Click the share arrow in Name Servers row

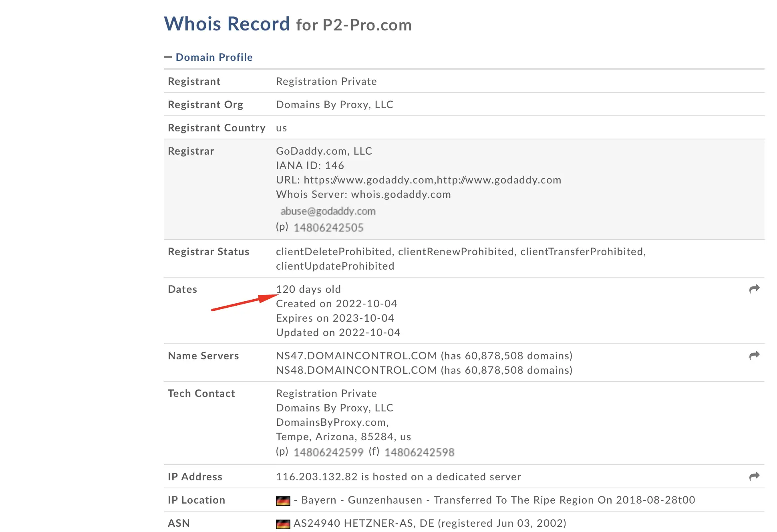754,355
